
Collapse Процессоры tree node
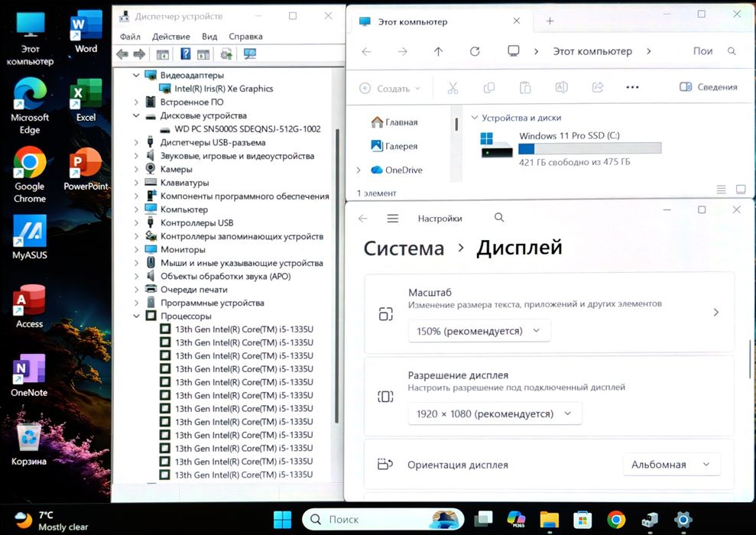click(136, 316)
